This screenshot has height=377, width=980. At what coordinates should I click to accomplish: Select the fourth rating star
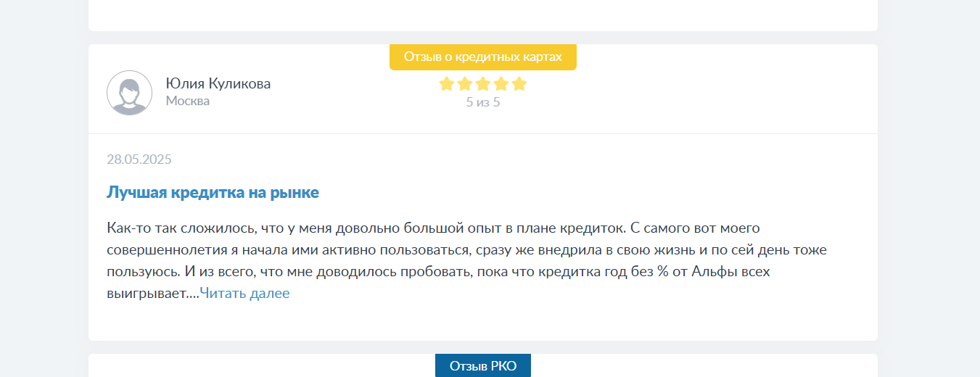(x=501, y=84)
